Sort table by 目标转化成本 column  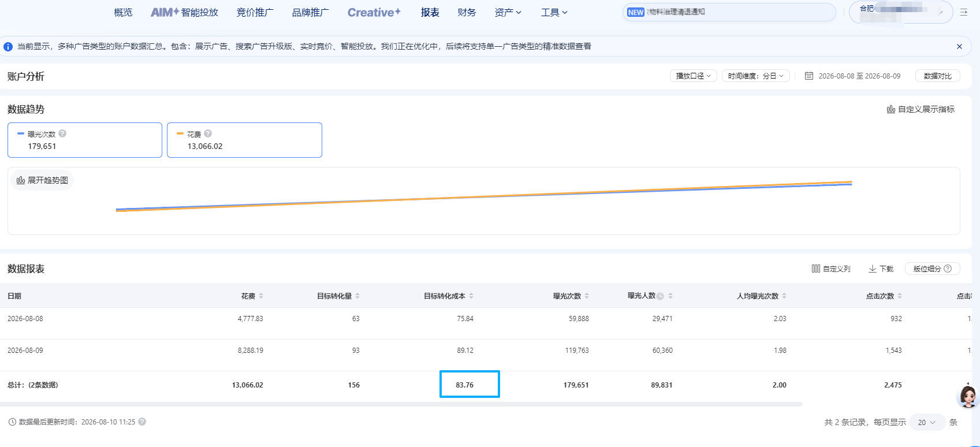click(x=471, y=296)
